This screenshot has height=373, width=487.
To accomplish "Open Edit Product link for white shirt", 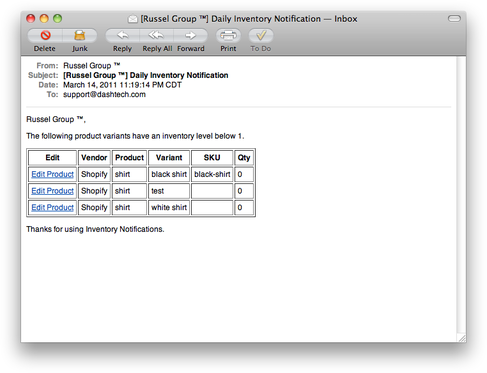I will click(52, 207).
